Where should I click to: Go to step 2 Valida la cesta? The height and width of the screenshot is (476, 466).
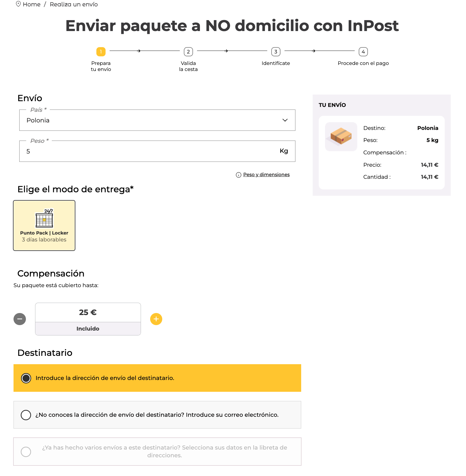click(188, 52)
